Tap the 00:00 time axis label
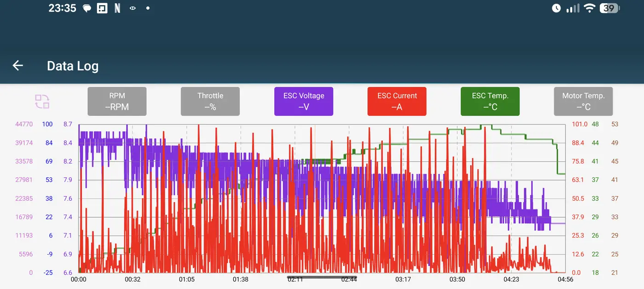 (79, 279)
